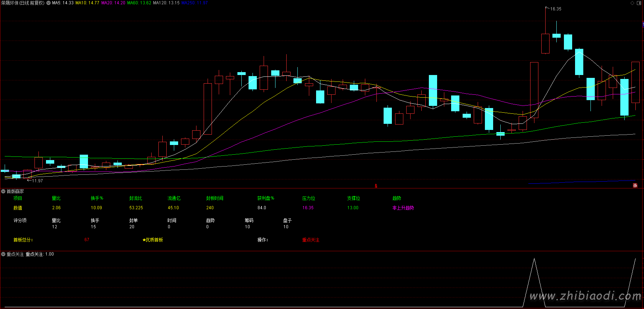
Task: Click the red 涨 marker icon
Action: [x=635, y=185]
